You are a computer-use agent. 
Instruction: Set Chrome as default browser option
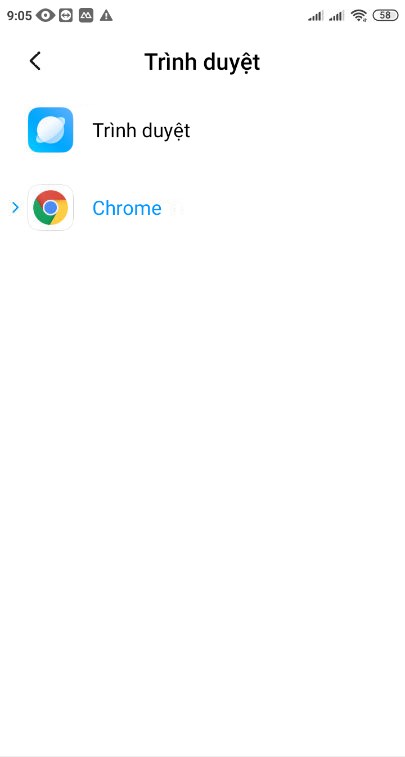click(x=203, y=208)
